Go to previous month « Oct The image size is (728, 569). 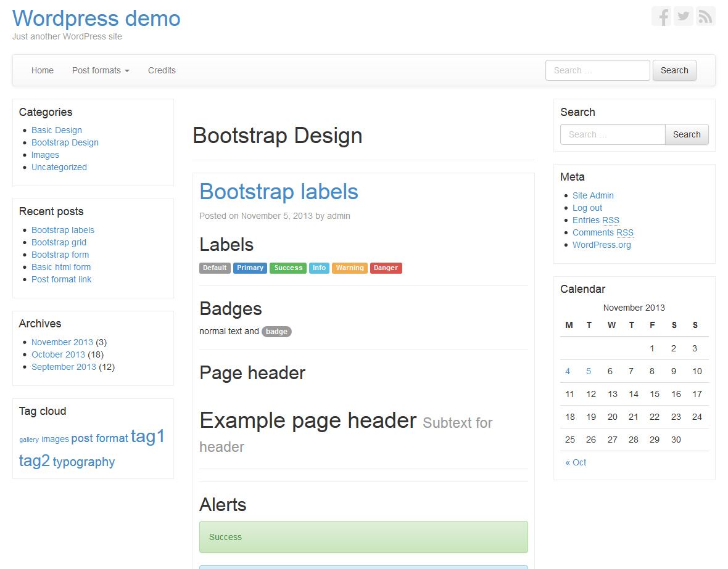[576, 463]
